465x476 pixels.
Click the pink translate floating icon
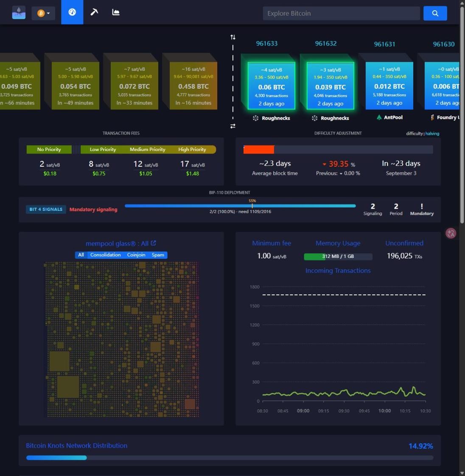tap(451, 233)
